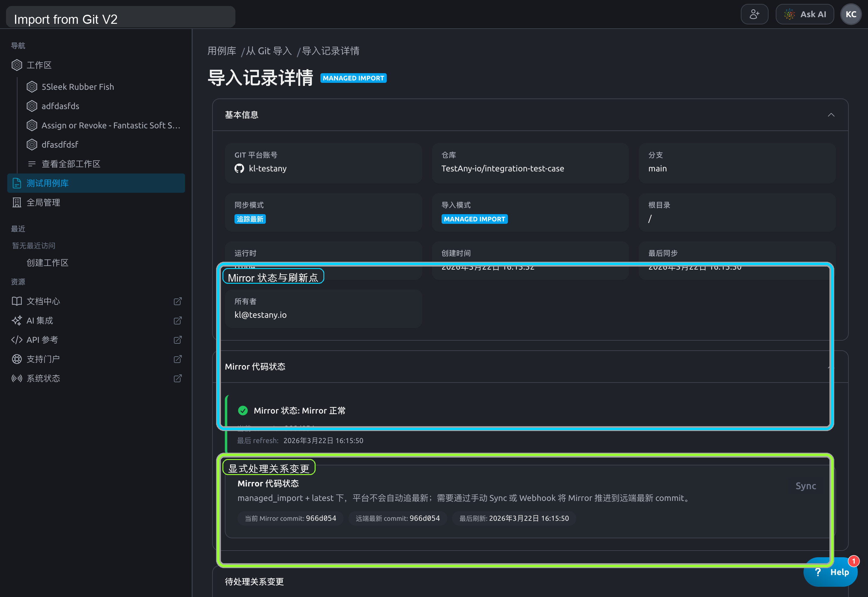Click 从 Git 导入 breadcrumb
Viewport: 868px width, 597px height.
click(x=269, y=51)
